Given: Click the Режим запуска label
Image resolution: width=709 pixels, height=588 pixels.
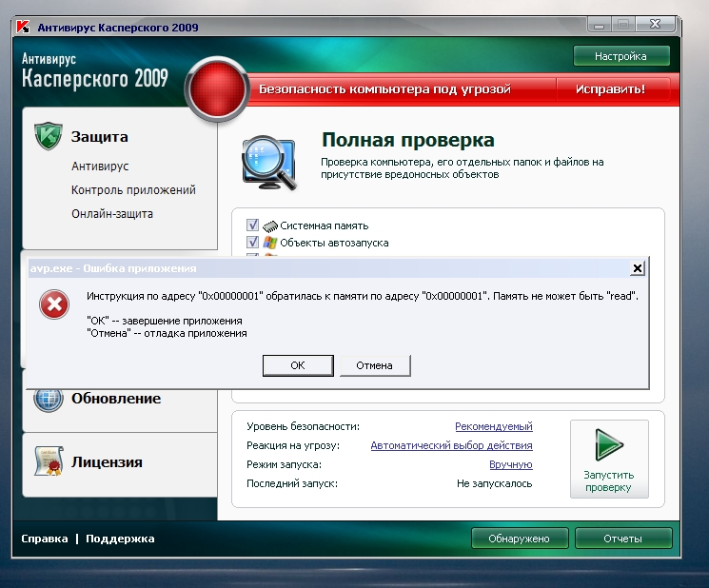Looking at the screenshot, I should coord(284,464).
